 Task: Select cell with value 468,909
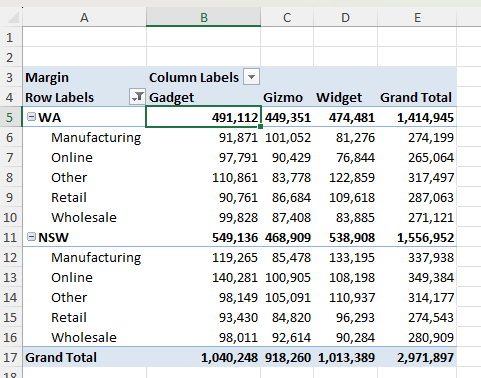pyautogui.click(x=287, y=237)
